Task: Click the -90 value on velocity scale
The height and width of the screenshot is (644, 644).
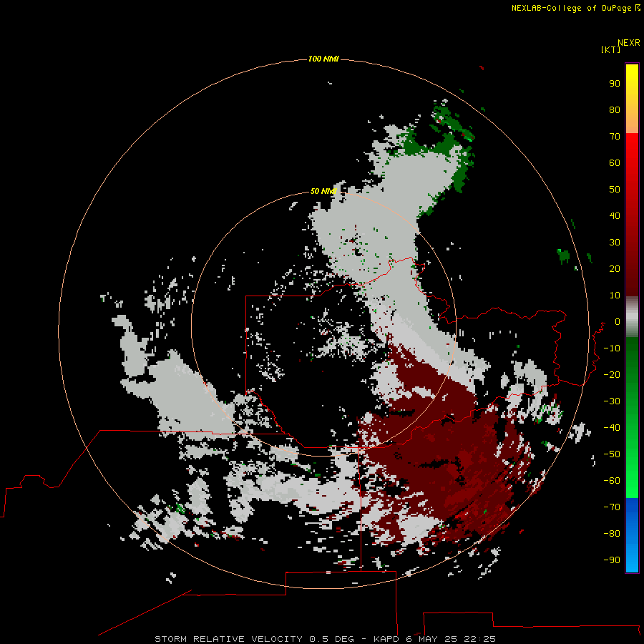Action: (612, 560)
